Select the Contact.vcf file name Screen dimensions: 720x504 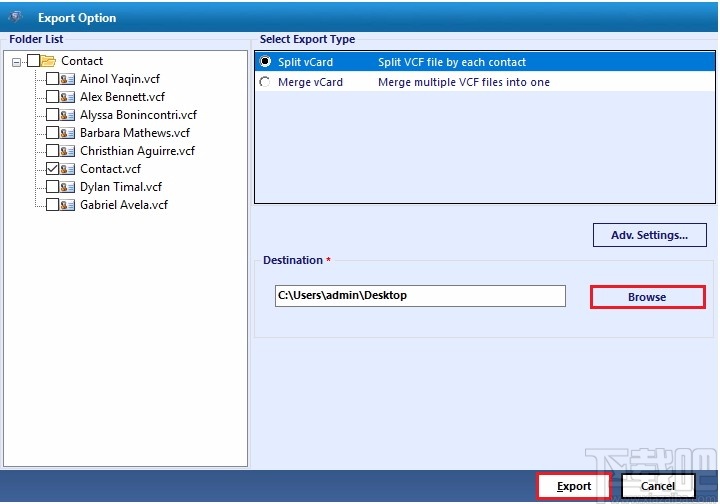[x=110, y=169]
